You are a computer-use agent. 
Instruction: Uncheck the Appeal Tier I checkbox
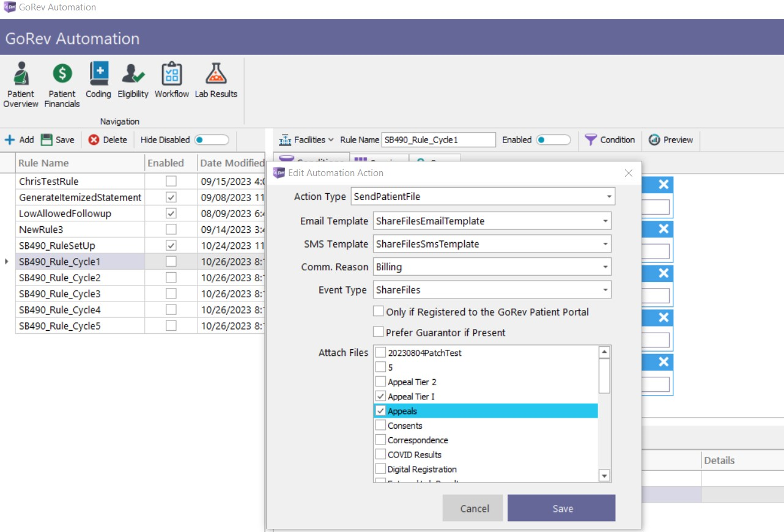tap(381, 396)
